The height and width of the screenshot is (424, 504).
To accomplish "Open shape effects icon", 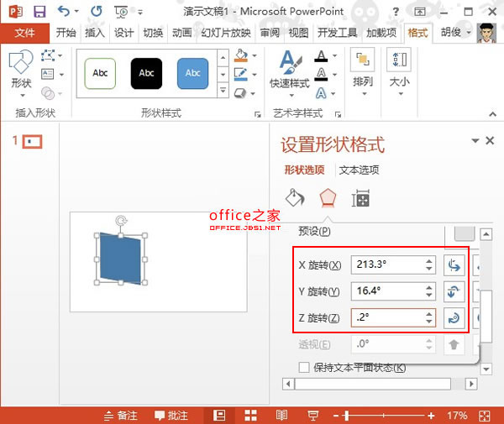I will 240,93.
